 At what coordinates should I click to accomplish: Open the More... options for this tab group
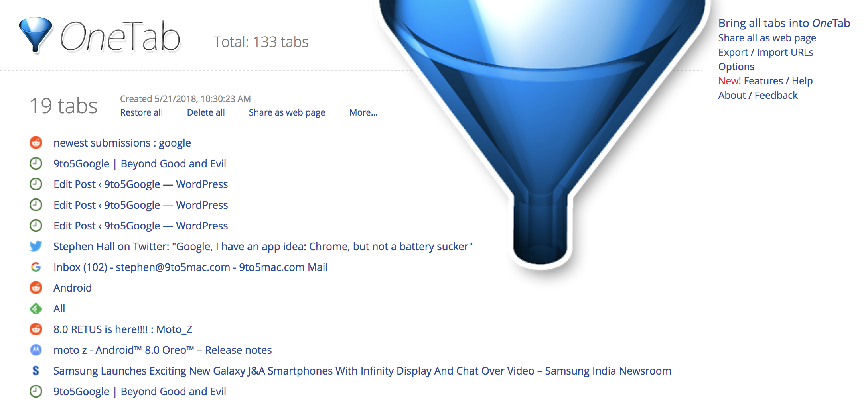[x=363, y=112]
